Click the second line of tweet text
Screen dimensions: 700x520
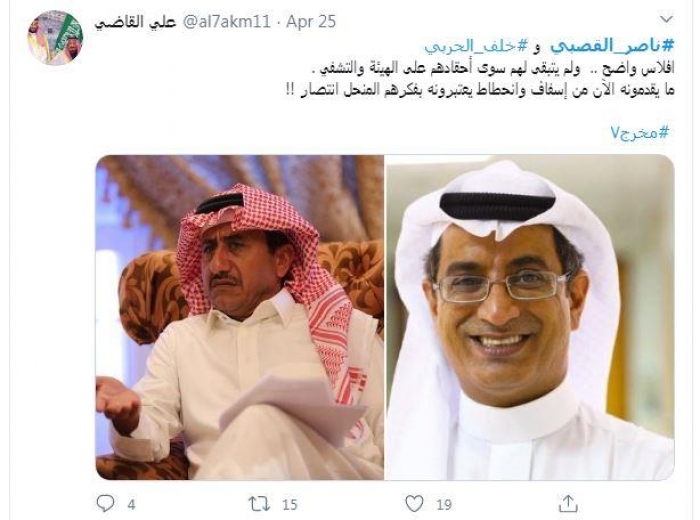point(480,90)
